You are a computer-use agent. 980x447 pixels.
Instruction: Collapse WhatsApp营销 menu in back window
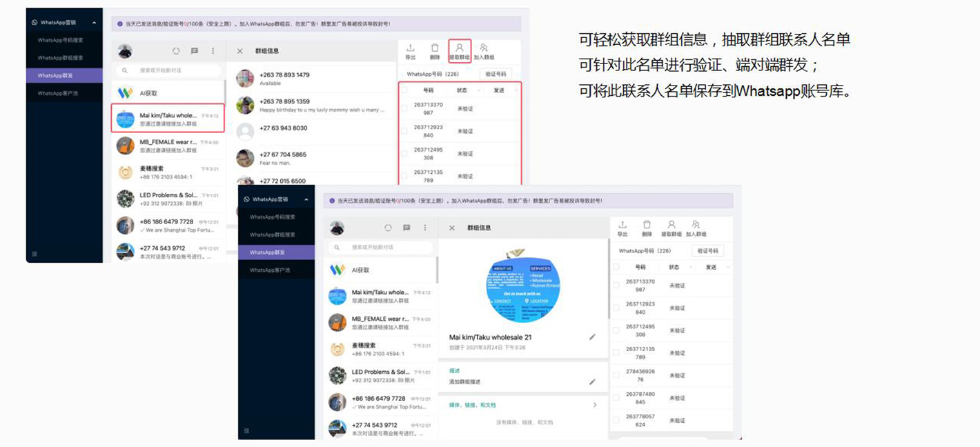tap(93, 23)
